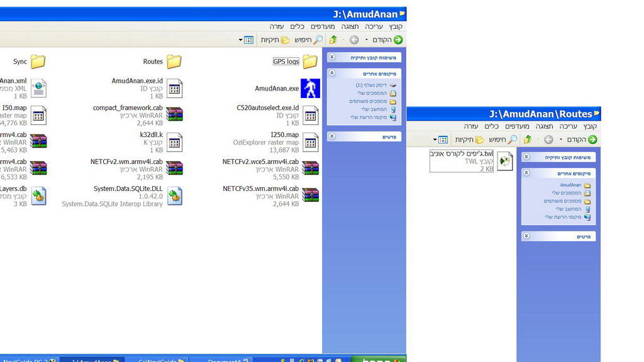Open views dropdown arrow in Routes window
The height and width of the screenshot is (362, 644).
click(x=435, y=140)
